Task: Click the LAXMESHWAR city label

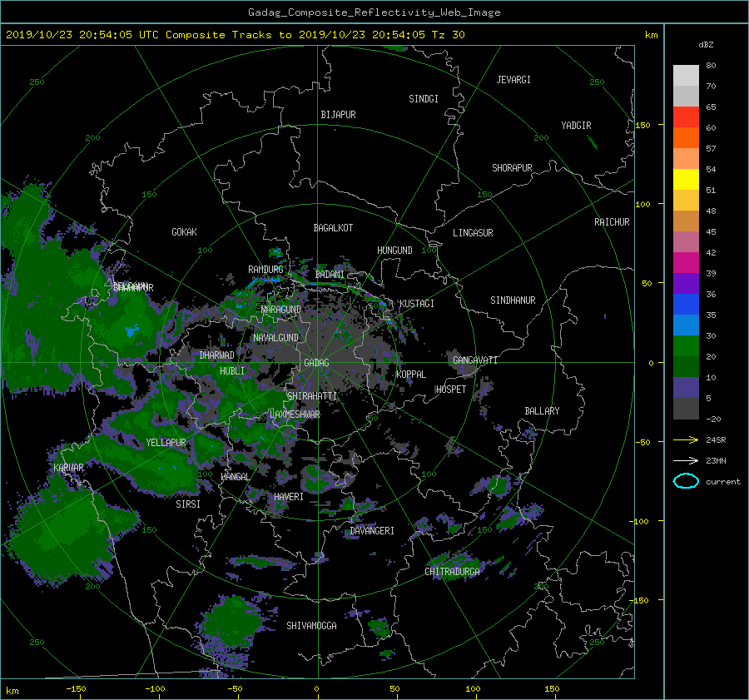Action: click(x=295, y=415)
